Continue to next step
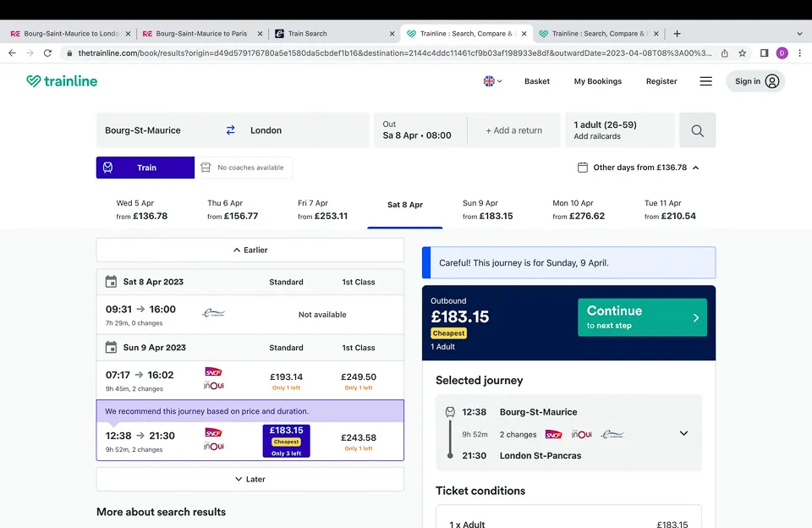The image size is (812, 528). point(642,317)
